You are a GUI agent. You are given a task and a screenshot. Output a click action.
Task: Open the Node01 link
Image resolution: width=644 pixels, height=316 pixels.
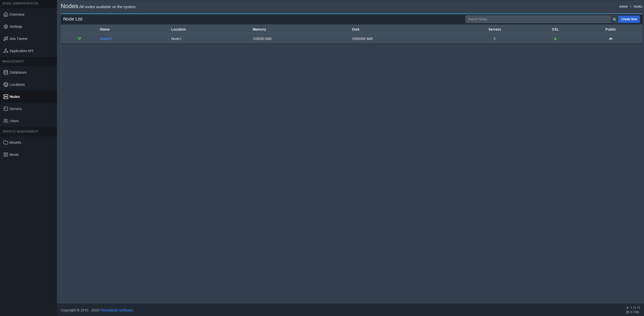[106, 39]
